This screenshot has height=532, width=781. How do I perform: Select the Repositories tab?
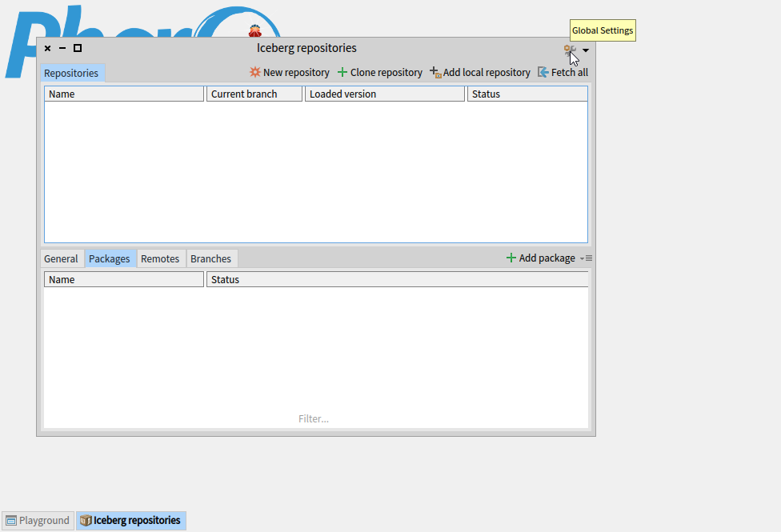click(x=71, y=74)
